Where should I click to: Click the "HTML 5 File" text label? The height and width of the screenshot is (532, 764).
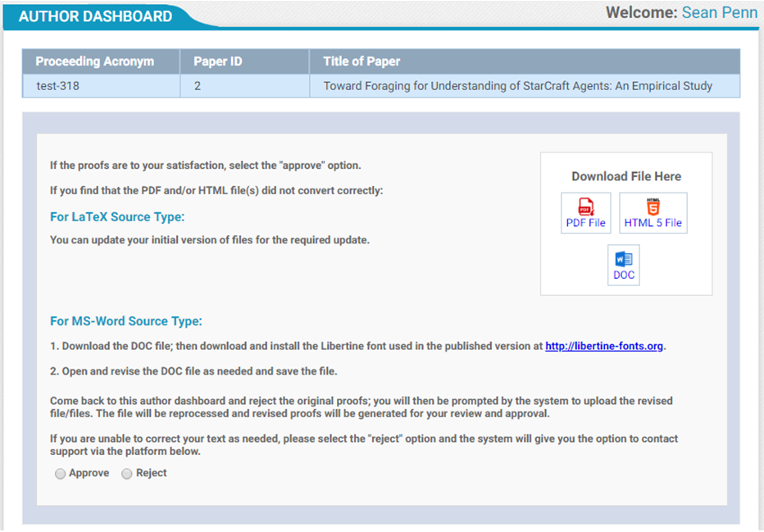click(653, 223)
